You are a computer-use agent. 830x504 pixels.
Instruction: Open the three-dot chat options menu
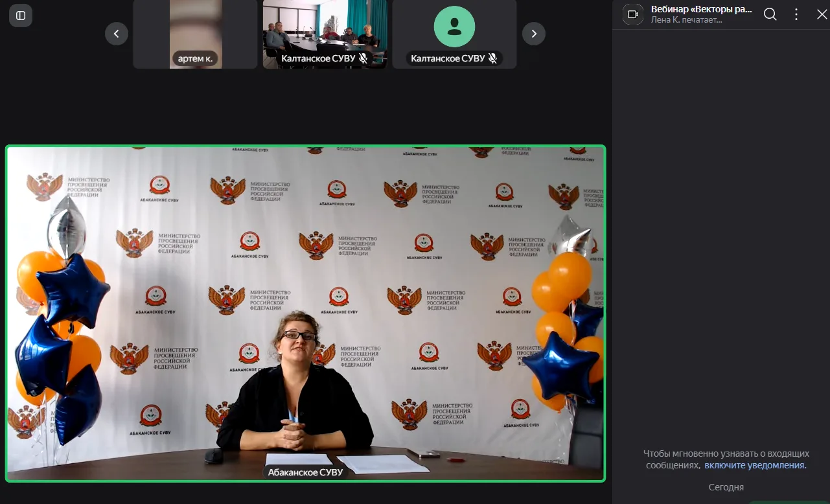click(797, 14)
